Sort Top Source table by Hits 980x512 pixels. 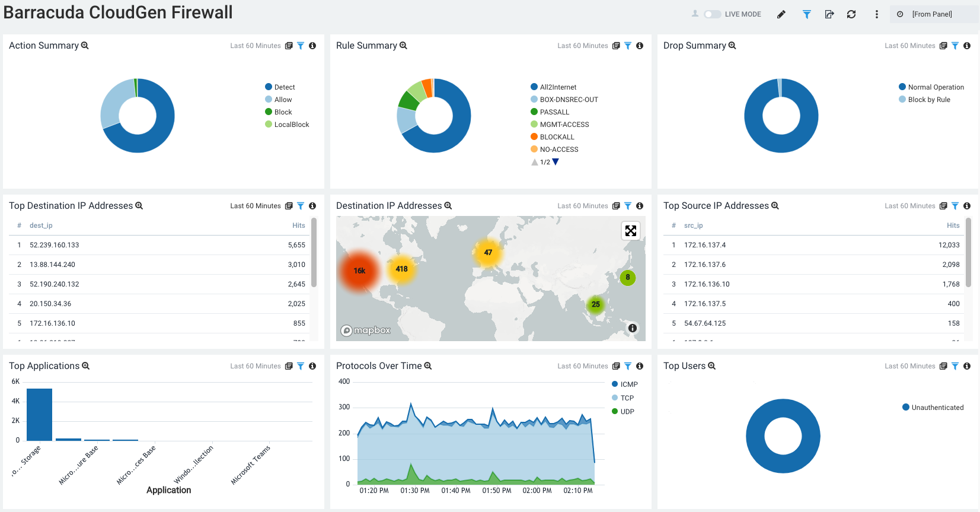pyautogui.click(x=953, y=225)
